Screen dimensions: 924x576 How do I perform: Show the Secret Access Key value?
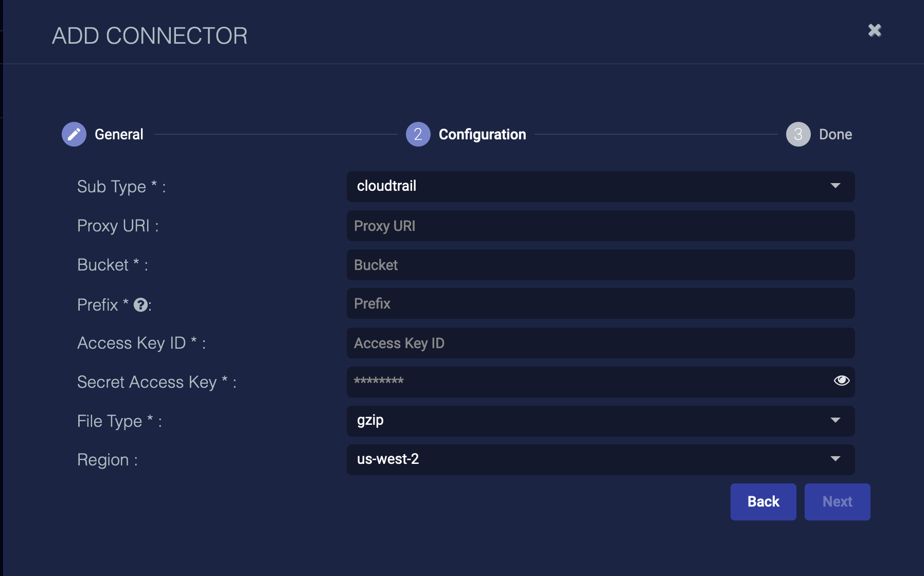[x=842, y=381]
